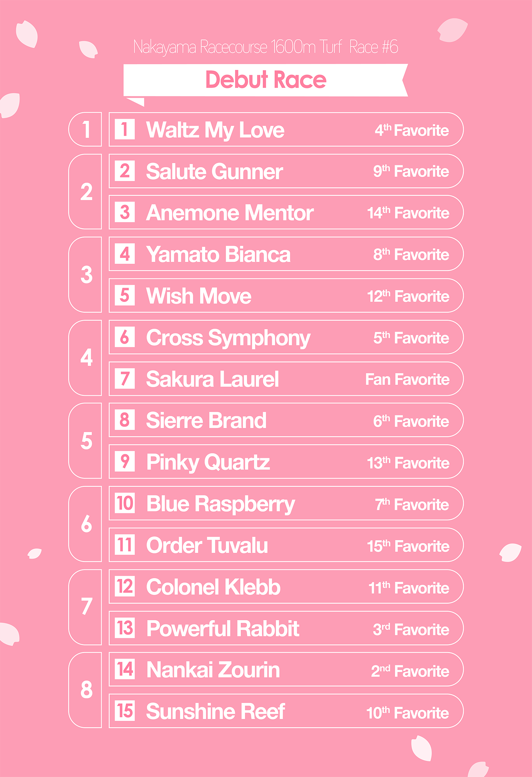Click bracket group 2 label

tap(86, 192)
